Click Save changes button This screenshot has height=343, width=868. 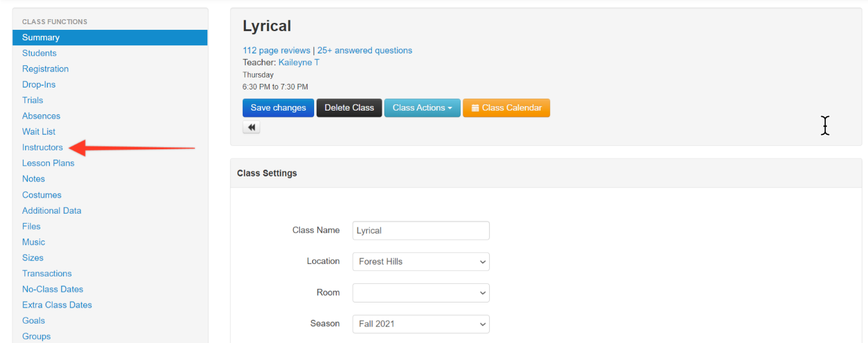(x=278, y=107)
